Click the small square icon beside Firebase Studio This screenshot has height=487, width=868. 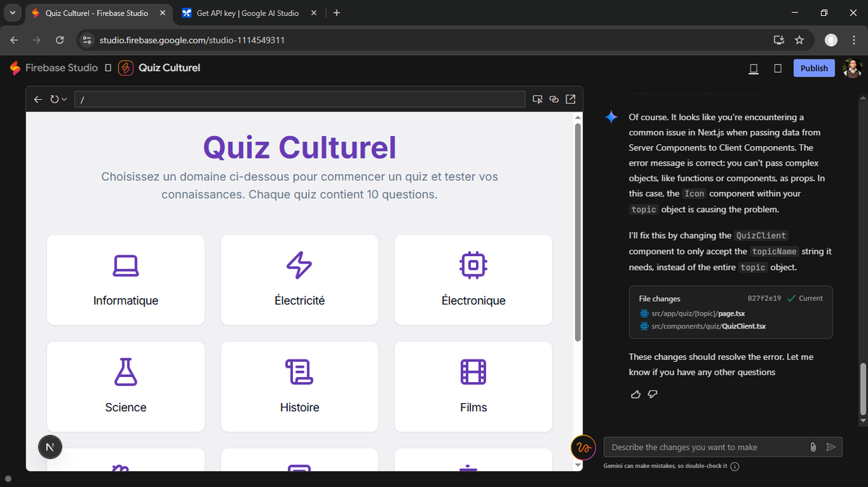pos(108,68)
